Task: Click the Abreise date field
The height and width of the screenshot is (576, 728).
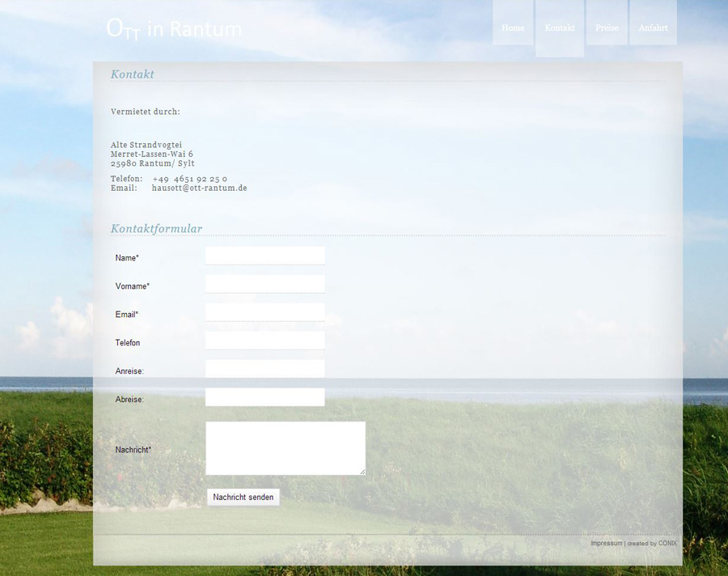Action: click(265, 397)
